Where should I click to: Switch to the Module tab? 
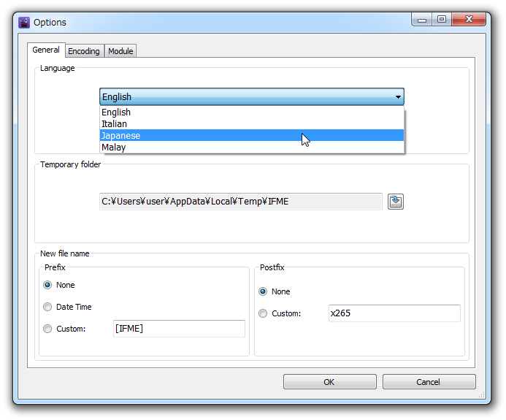tap(120, 51)
